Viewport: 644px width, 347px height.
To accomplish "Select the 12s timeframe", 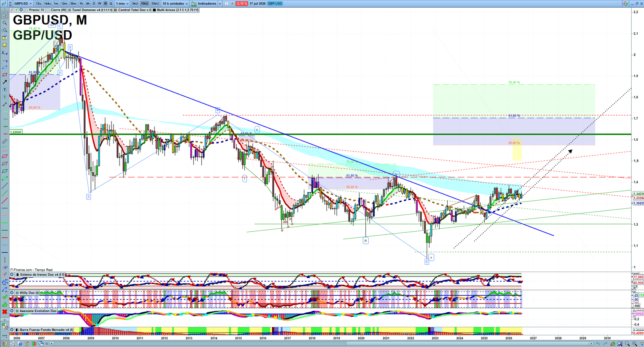I will tap(38, 3).
